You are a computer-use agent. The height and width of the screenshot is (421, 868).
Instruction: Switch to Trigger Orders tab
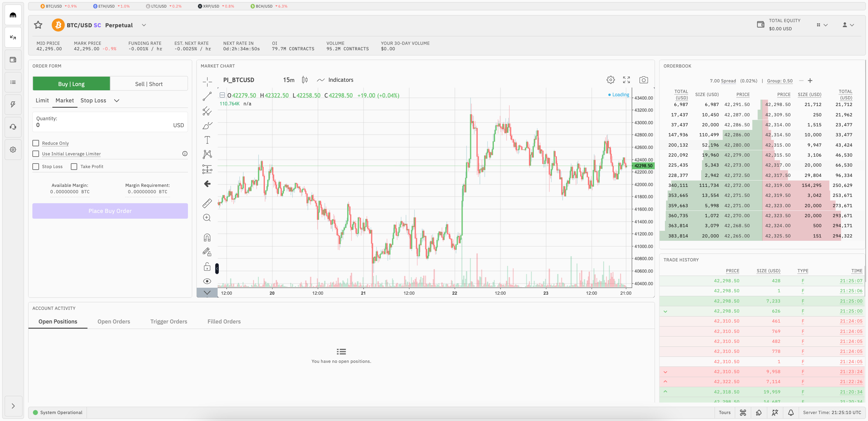[x=169, y=321]
